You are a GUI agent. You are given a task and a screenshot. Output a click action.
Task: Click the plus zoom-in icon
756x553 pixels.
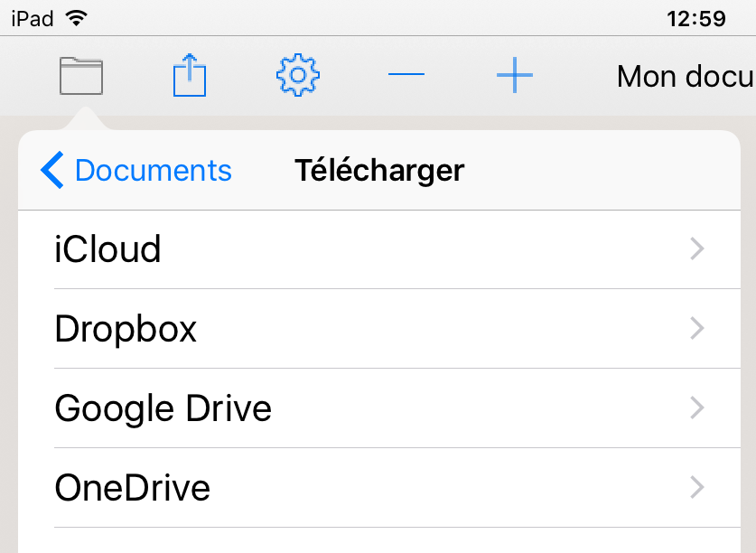[515, 75]
